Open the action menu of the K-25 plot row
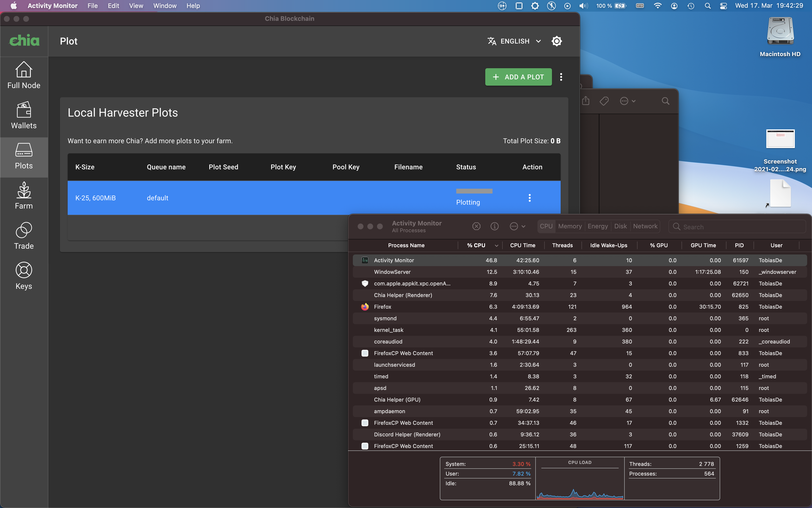Image resolution: width=812 pixels, height=508 pixels. [x=529, y=198]
